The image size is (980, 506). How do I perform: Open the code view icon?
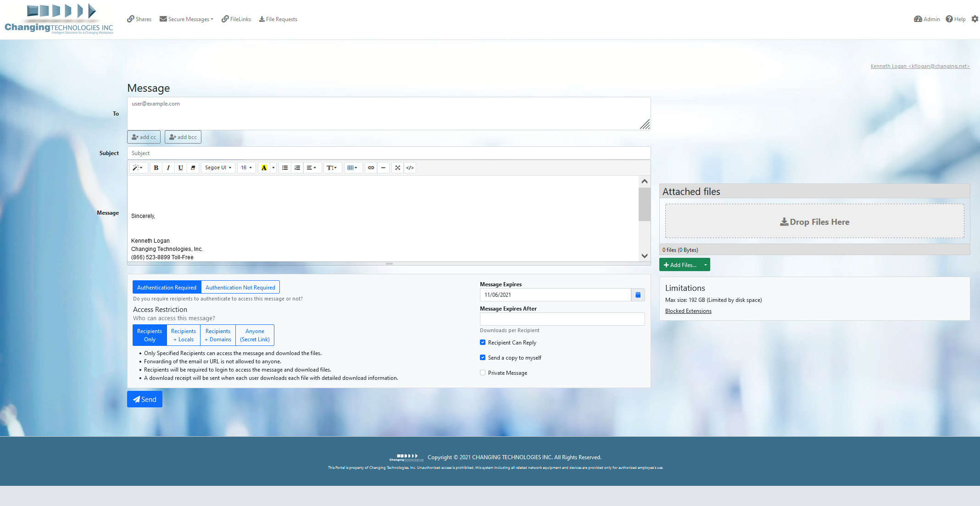[410, 167]
